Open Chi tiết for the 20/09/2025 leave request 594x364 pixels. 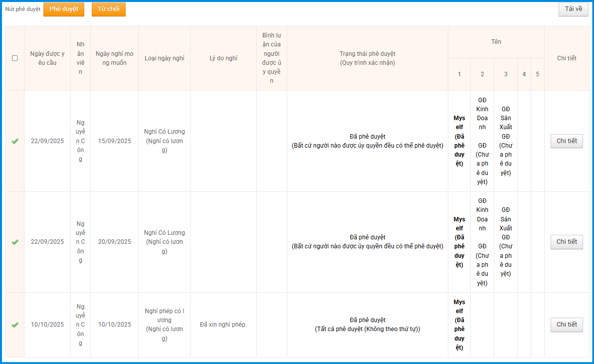(x=567, y=242)
